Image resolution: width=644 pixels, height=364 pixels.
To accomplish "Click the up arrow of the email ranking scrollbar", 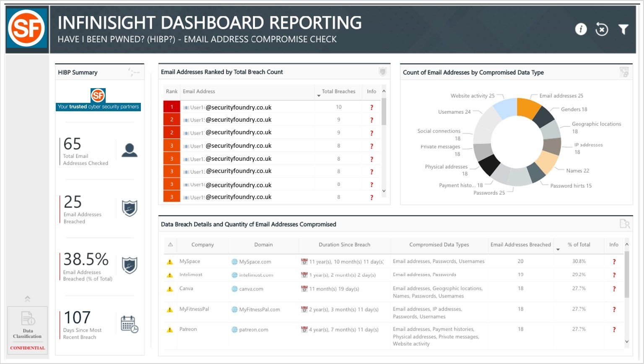I will pos(384,91).
